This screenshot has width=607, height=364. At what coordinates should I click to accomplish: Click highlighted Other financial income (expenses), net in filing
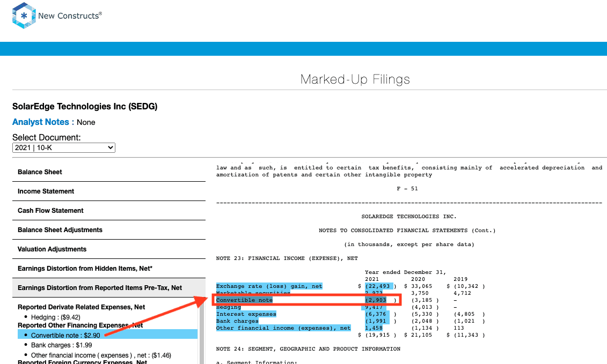[x=283, y=328]
